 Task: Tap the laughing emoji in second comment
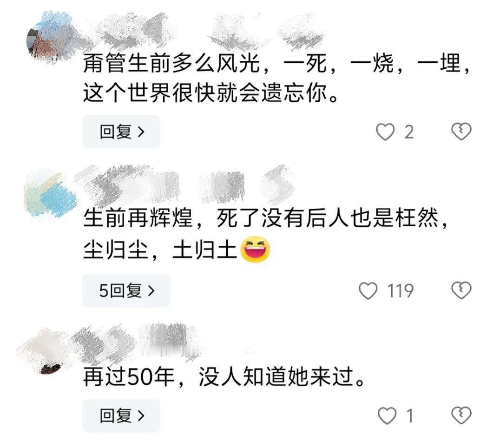255,250
